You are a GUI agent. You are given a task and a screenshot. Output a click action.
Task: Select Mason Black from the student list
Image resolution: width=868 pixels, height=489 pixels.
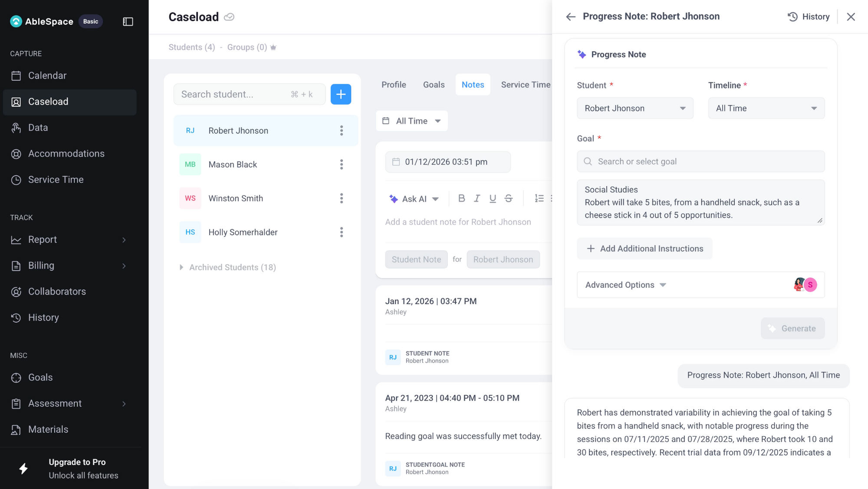[x=233, y=164]
